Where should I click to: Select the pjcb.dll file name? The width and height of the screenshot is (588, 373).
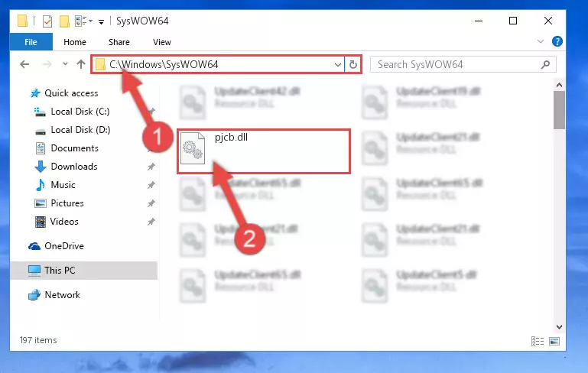(x=231, y=138)
